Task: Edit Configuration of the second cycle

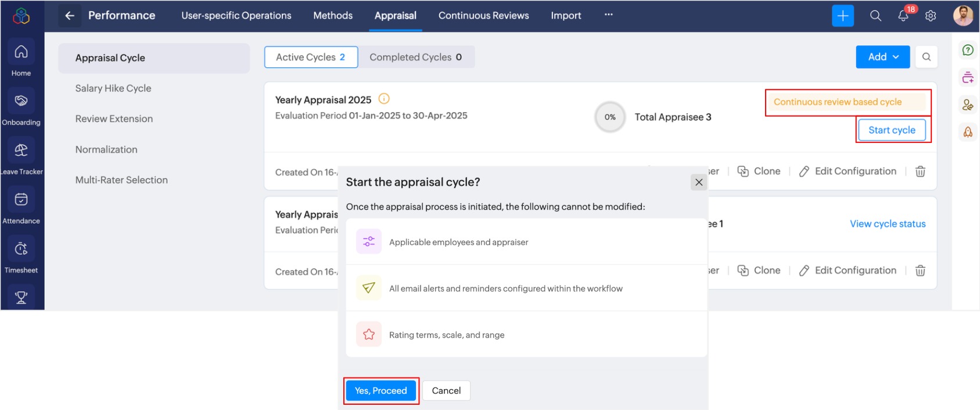Action: (x=848, y=271)
